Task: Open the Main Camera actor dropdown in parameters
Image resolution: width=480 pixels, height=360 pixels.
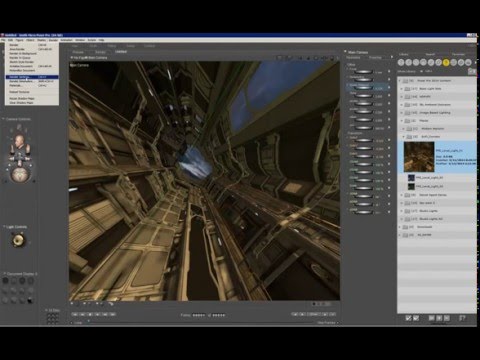Action: [345, 52]
